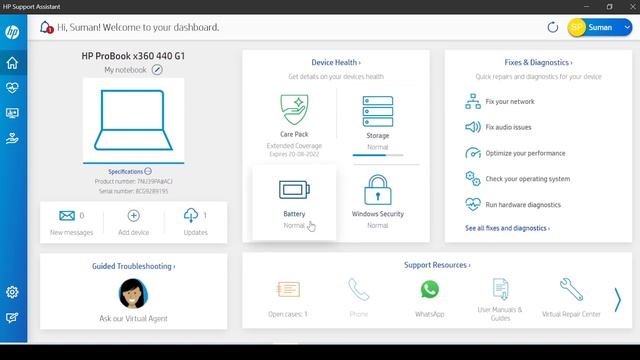Open fixes and diagnostics monitor icon in sidebar
640x360 pixels.
click(x=12, y=113)
